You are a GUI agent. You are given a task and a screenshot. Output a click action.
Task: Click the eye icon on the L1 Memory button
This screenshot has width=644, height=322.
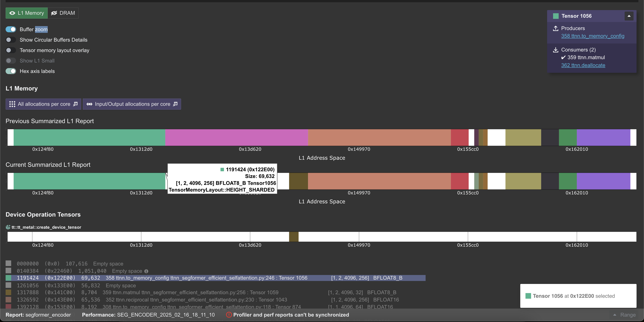click(12, 13)
